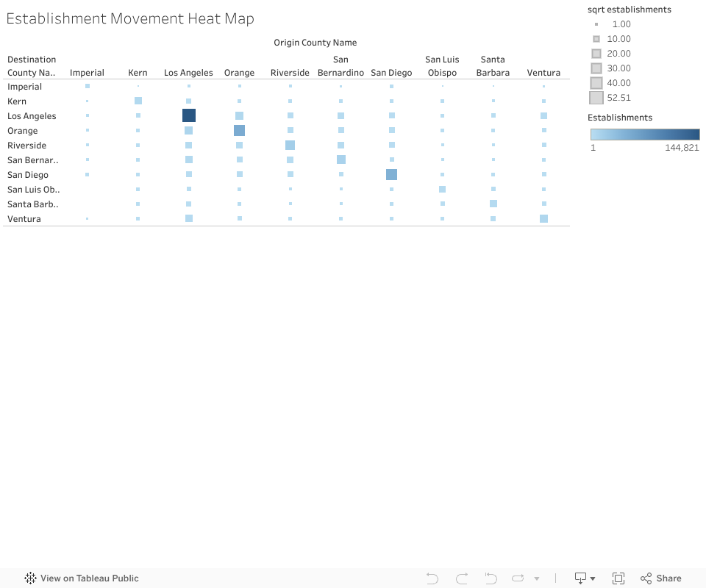Toggle full screen view icon
706x588 pixels.
618,578
